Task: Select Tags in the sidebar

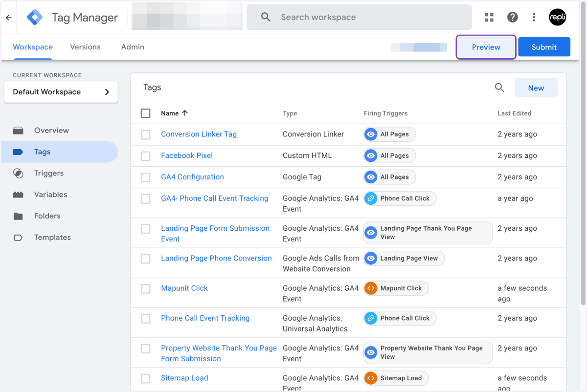Action: point(60,152)
